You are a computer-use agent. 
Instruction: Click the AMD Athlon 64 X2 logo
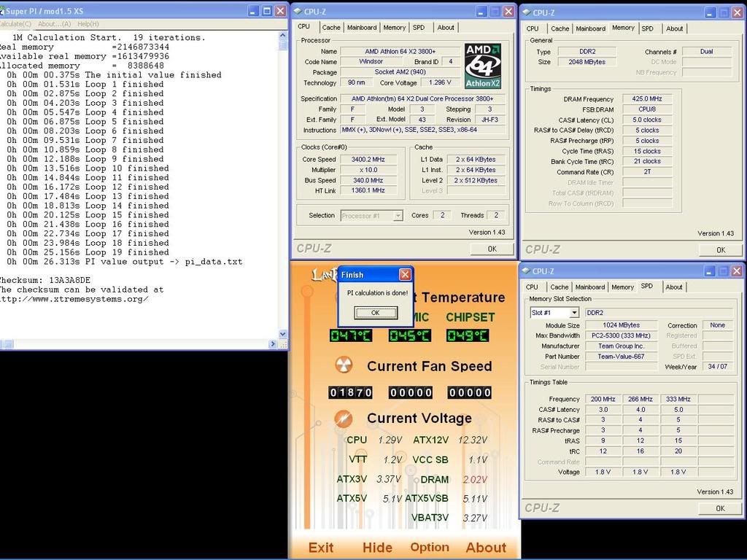point(482,66)
